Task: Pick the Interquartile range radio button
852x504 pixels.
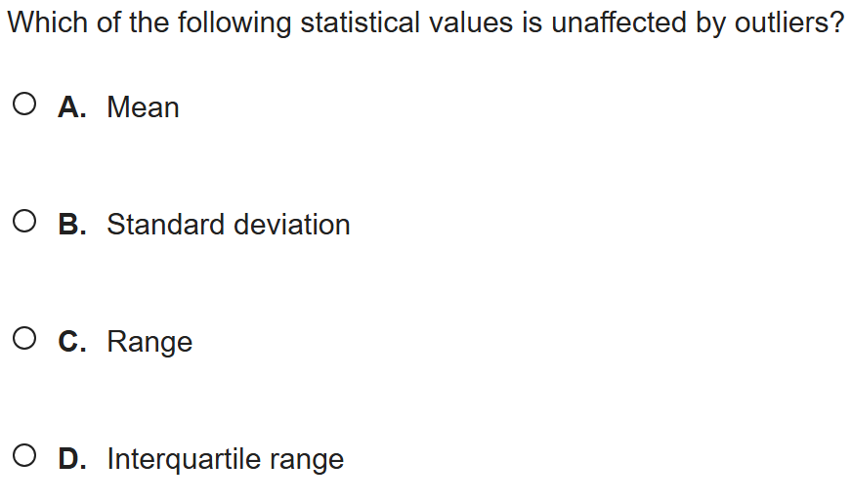Action: [x=26, y=457]
